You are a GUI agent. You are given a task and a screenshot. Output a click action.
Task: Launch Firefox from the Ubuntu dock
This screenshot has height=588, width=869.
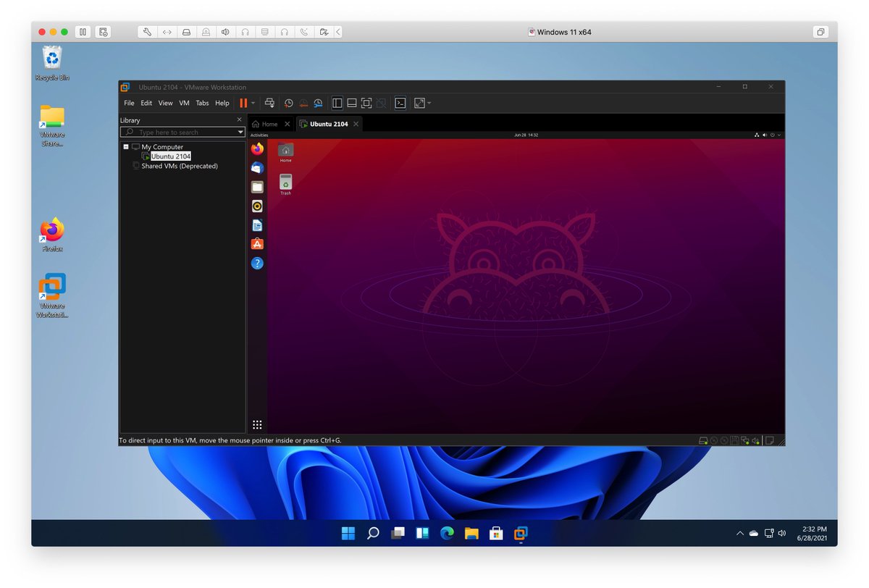(257, 149)
